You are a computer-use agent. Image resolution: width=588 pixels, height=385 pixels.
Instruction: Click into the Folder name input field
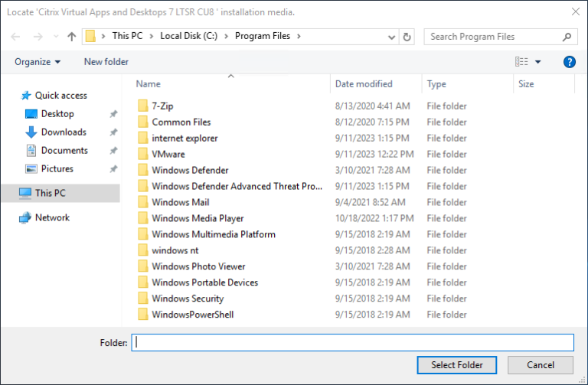[352, 343]
